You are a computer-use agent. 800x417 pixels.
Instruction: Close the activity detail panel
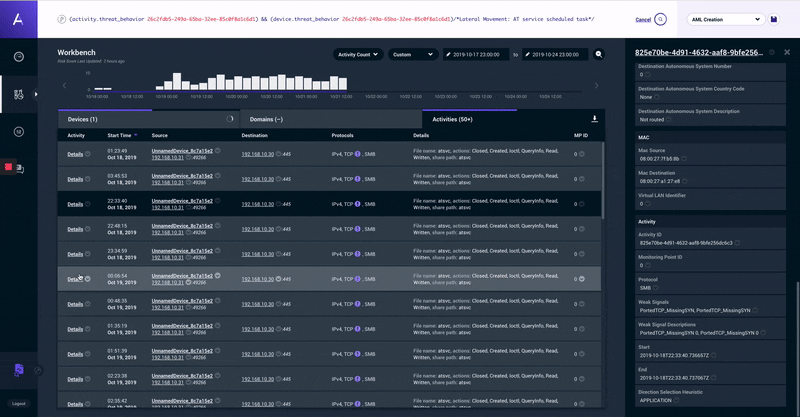[787, 52]
